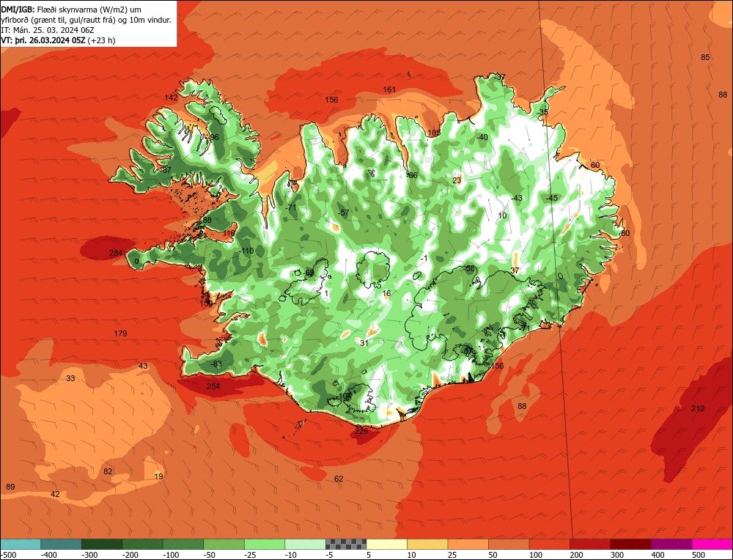Click the light orange 25 to 50 legend swatch
Viewport: 733px width, 560px height.
point(468,544)
